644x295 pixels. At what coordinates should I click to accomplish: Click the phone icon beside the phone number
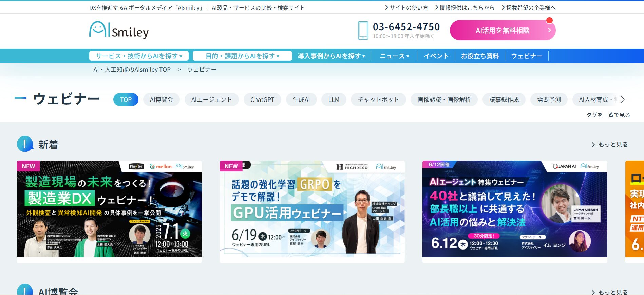pos(363,31)
